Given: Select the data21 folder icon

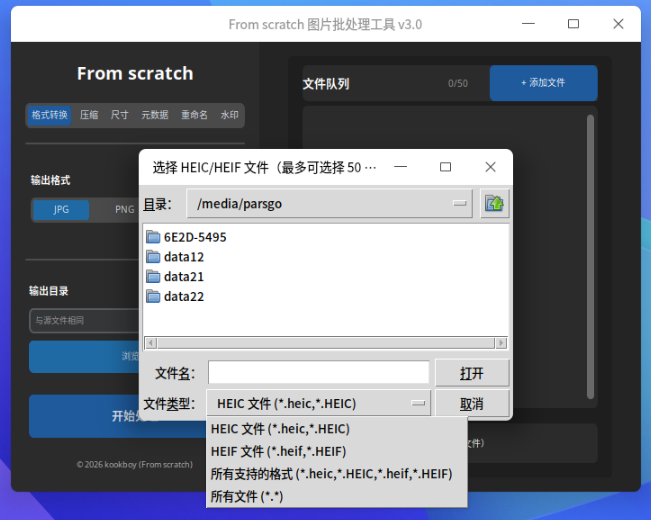Looking at the screenshot, I should click(x=153, y=277).
